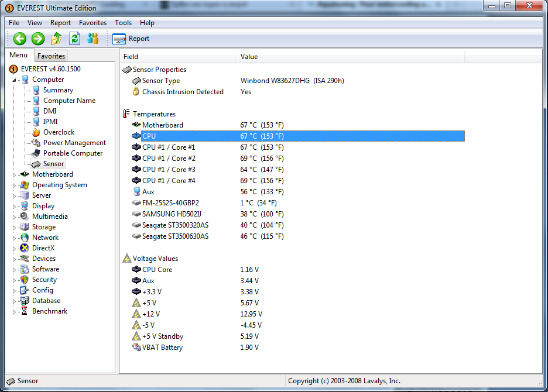Viewport: 548px width, 392px height.
Task: Expand the Motherboard tree node
Action: click(x=14, y=175)
